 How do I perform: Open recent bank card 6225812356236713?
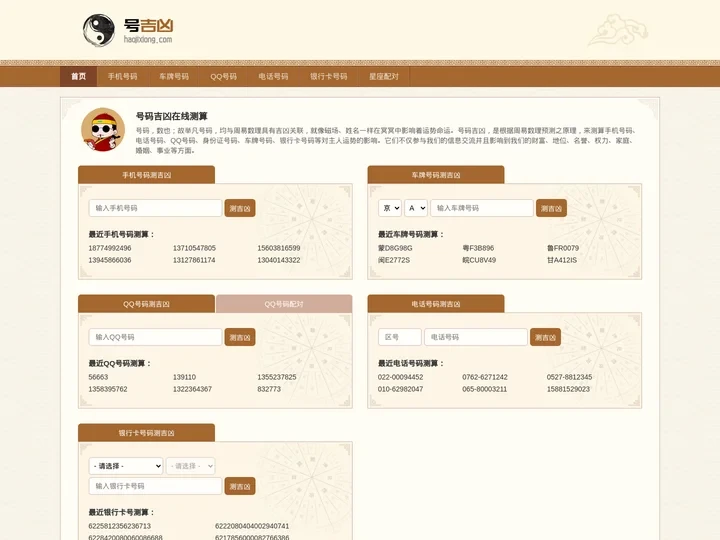pos(119,526)
